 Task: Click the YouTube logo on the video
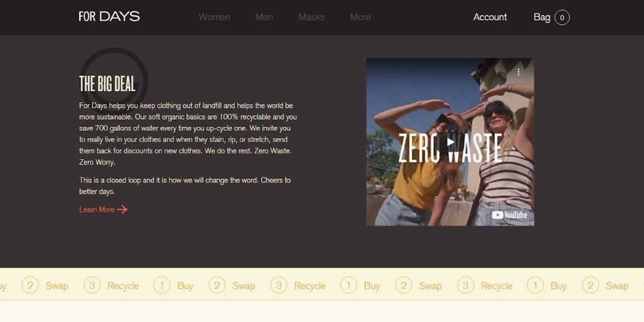(509, 215)
